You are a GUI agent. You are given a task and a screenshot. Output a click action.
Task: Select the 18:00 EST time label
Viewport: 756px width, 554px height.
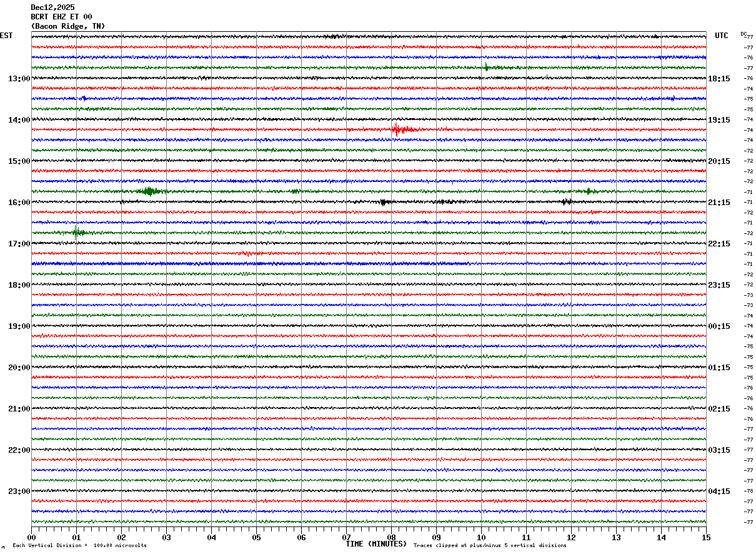[x=19, y=285]
